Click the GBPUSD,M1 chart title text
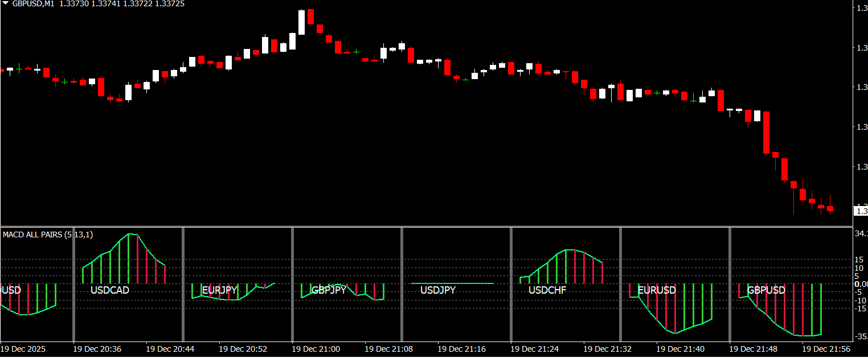 (33, 3)
